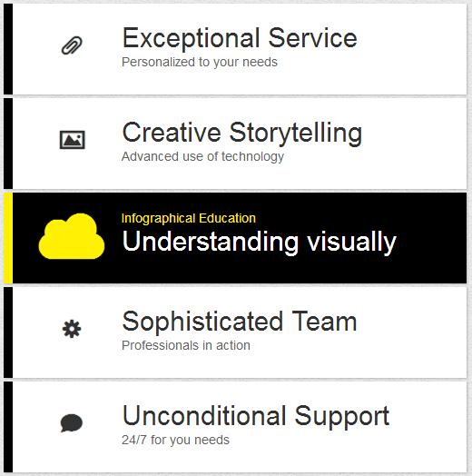This screenshot has width=472, height=476.
Task: Click the Personalized to your needs subtitle
Action: (x=200, y=63)
